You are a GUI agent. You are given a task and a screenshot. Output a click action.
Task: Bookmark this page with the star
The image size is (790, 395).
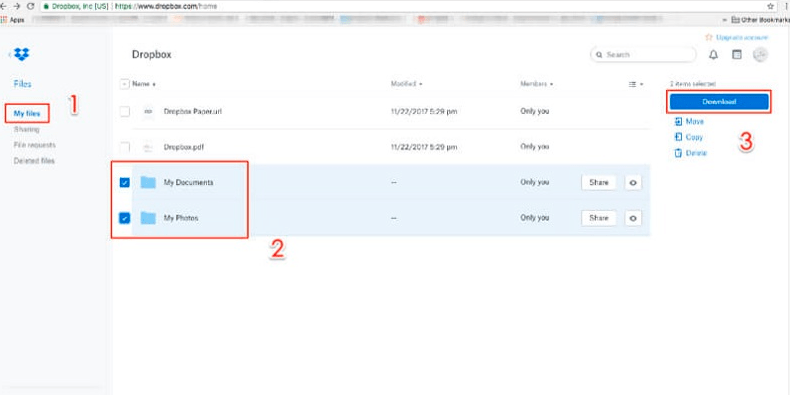click(771, 7)
